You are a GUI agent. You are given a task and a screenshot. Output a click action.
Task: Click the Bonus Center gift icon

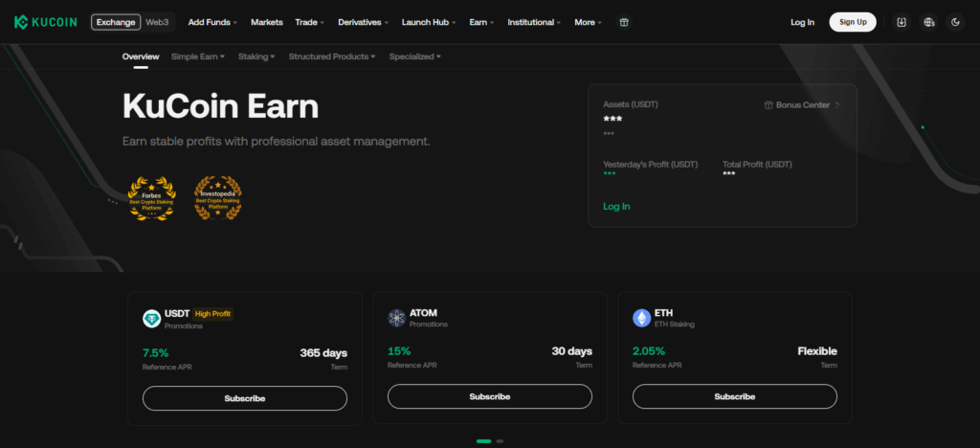768,105
